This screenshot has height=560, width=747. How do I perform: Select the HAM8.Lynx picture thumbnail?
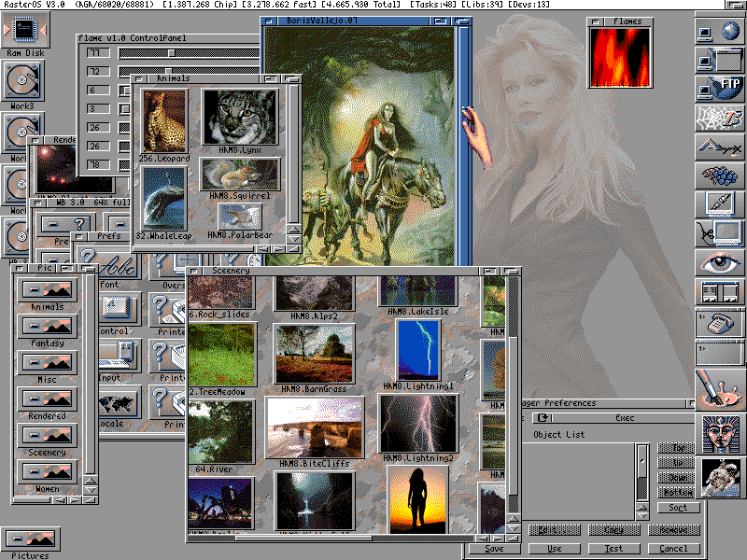click(x=240, y=118)
